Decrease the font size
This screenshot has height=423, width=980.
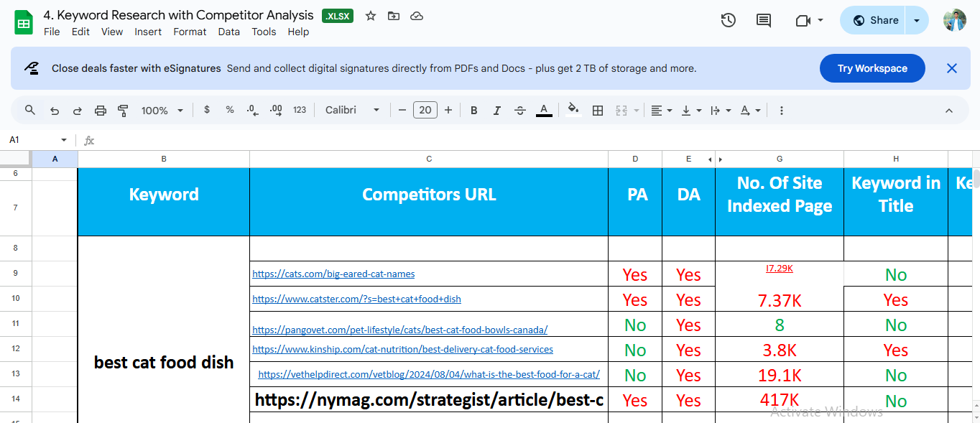tap(402, 110)
